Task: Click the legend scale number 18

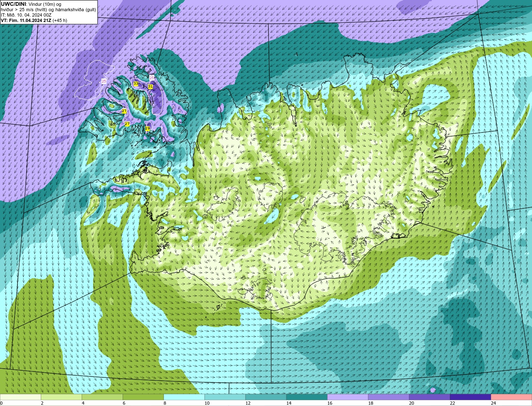Action: coord(370,403)
